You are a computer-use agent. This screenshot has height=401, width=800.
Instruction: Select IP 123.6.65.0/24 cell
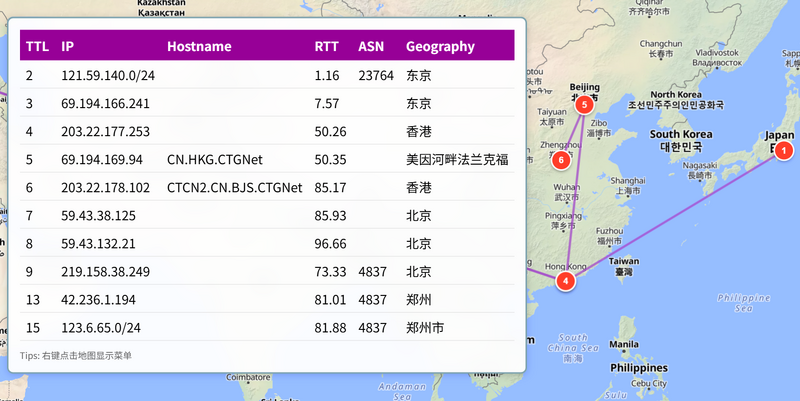(101, 328)
